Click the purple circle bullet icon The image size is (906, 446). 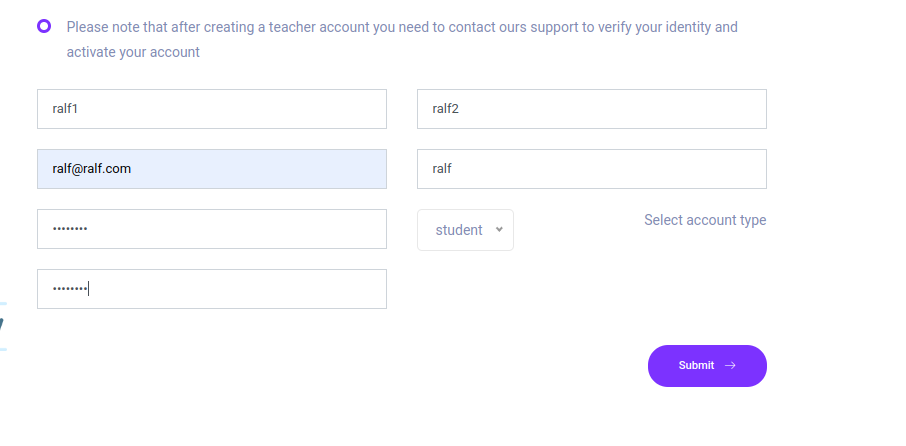44,26
